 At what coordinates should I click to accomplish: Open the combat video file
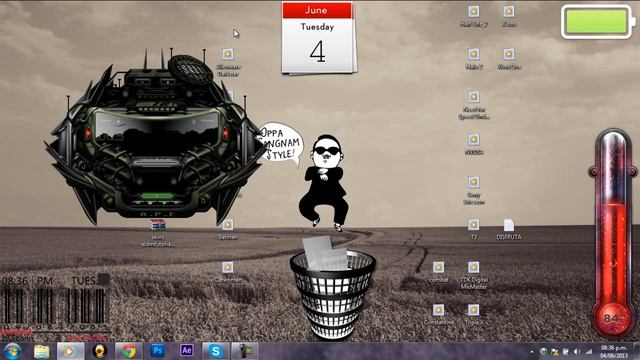coord(438,272)
